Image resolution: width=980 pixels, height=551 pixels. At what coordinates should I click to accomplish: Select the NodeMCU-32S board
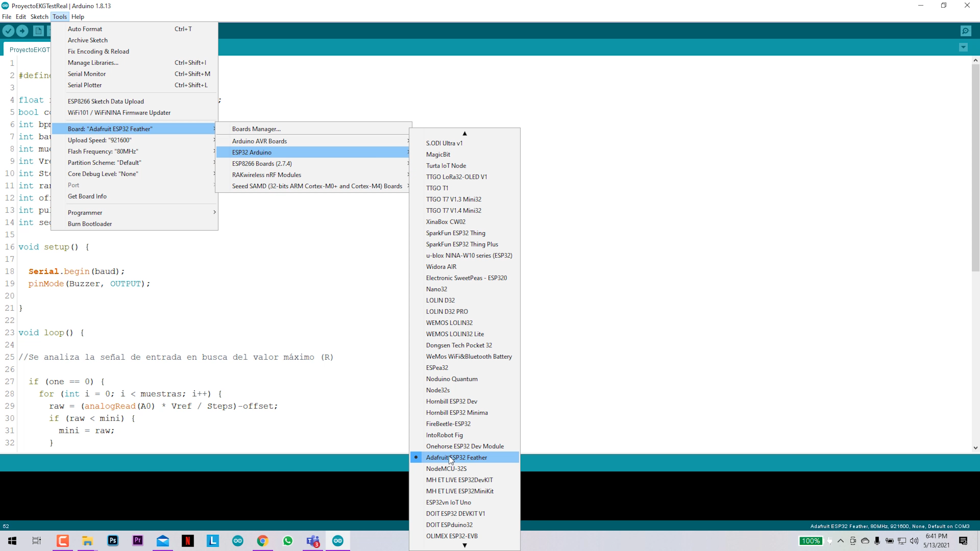[x=446, y=468]
